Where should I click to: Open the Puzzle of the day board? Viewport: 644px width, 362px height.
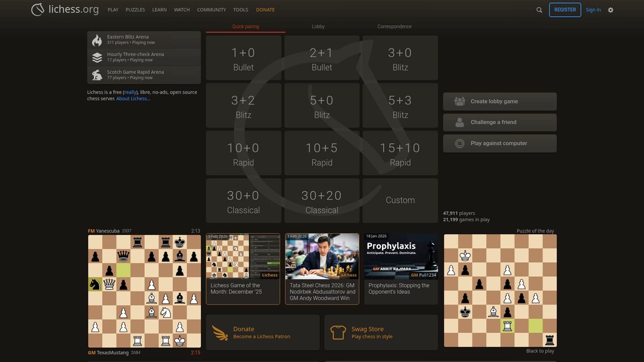500,290
